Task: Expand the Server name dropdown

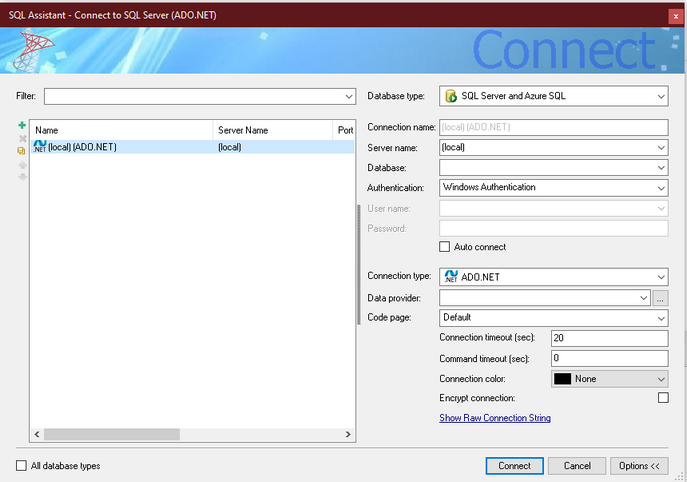Action: (x=661, y=148)
